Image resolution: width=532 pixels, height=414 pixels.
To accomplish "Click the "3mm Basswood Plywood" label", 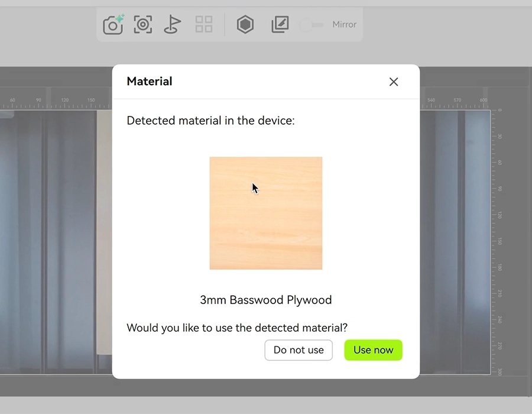I will [266, 300].
